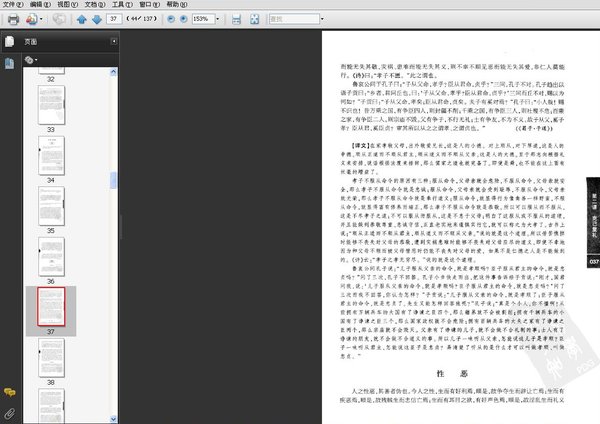
Task: Click the page number field showing 37
Action: pos(114,19)
